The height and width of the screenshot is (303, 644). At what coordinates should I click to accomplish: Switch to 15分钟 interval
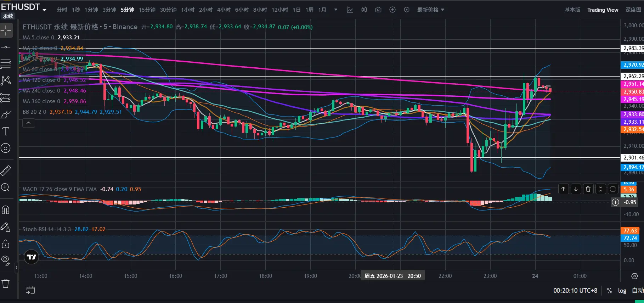(147, 10)
